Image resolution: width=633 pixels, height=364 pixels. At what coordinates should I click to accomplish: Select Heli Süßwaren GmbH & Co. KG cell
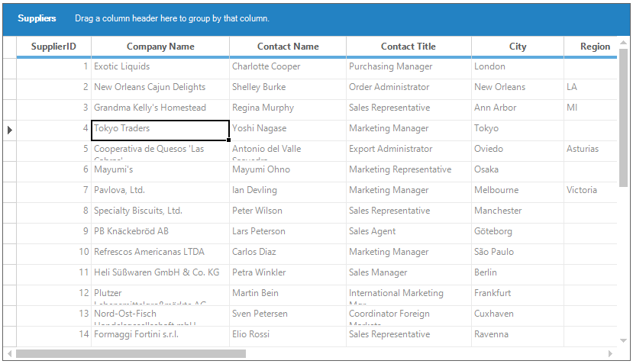tap(160, 275)
